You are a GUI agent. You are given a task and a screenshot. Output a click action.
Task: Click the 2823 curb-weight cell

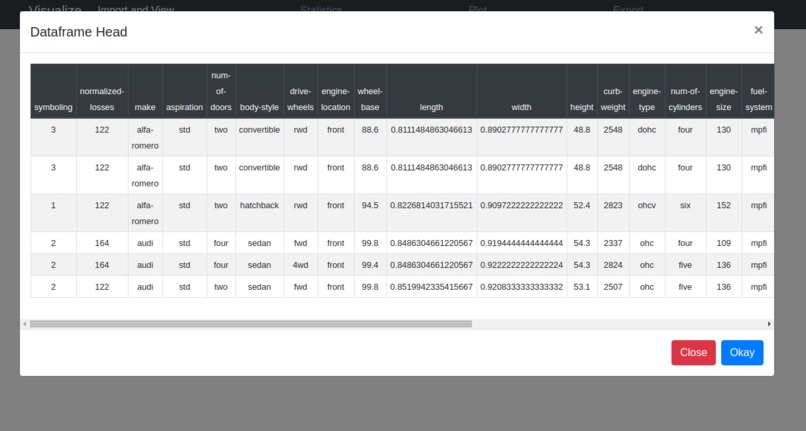click(x=613, y=213)
